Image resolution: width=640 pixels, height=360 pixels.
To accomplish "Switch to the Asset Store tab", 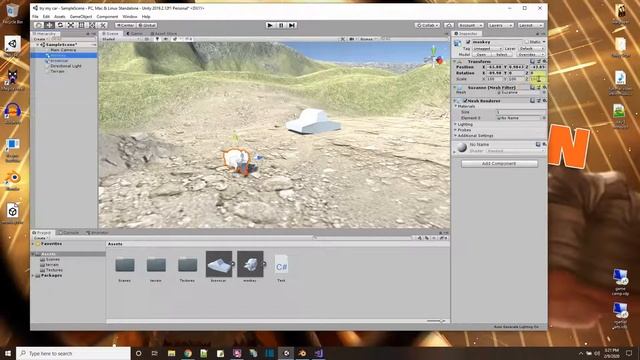I will coord(164,33).
